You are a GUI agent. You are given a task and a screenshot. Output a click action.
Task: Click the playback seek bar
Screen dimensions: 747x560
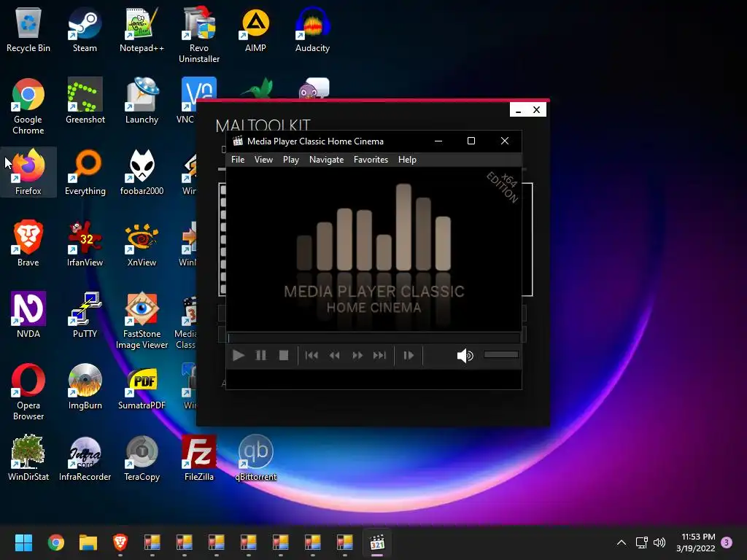point(373,338)
